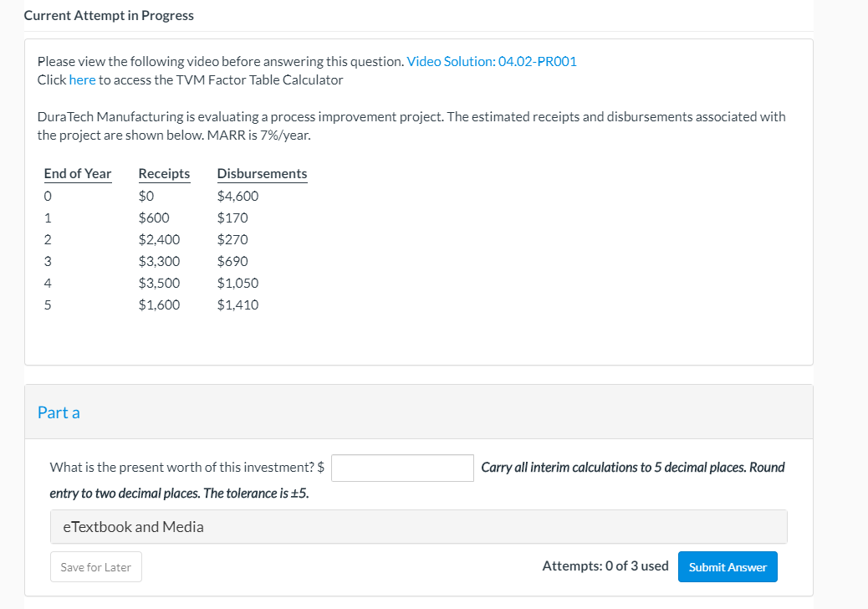Select the End of Year column header
Image resolution: width=868 pixels, height=609 pixels.
78,173
